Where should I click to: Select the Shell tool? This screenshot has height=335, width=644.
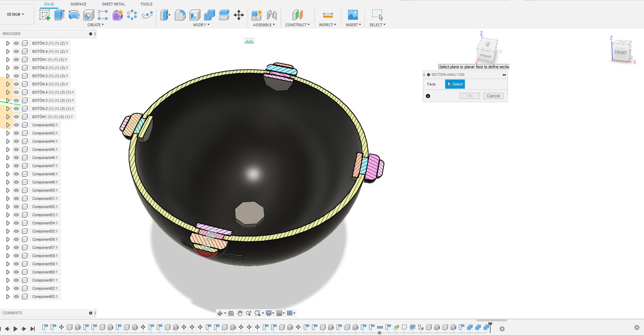coord(195,15)
